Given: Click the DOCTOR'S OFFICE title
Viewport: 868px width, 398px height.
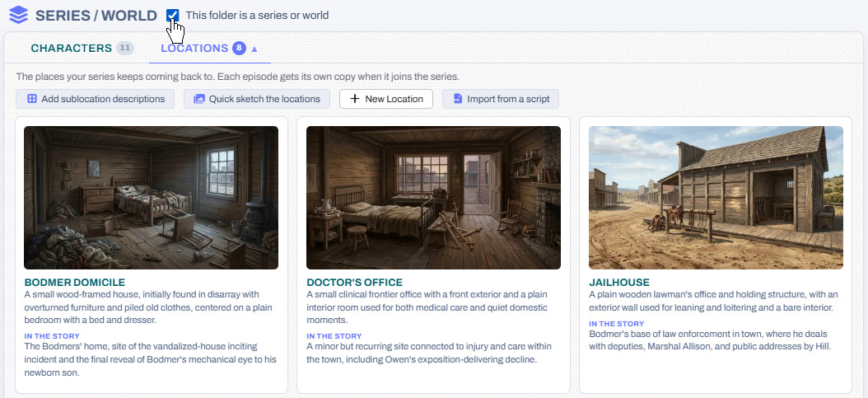Looking at the screenshot, I should click(354, 283).
